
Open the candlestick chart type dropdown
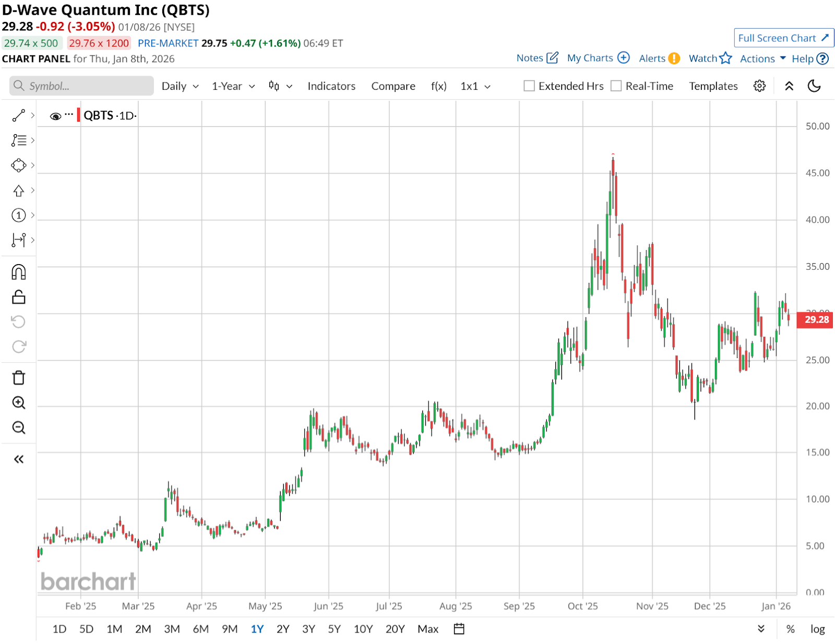coord(280,86)
